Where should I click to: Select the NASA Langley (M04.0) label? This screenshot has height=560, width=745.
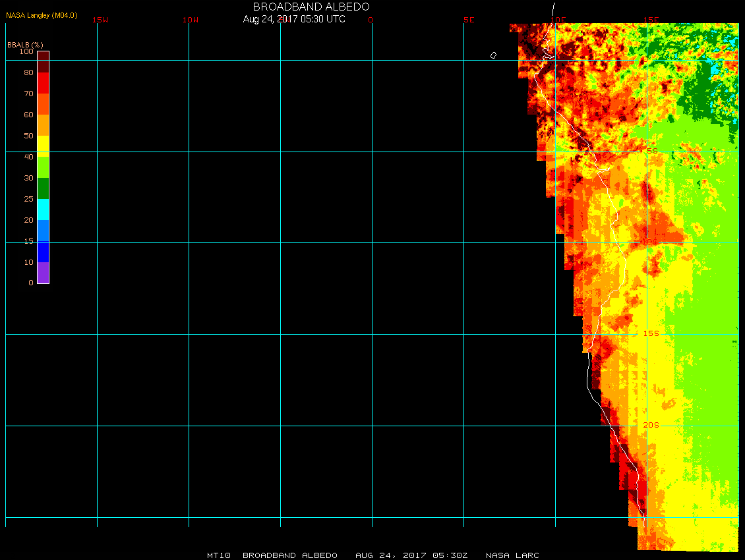(42, 15)
